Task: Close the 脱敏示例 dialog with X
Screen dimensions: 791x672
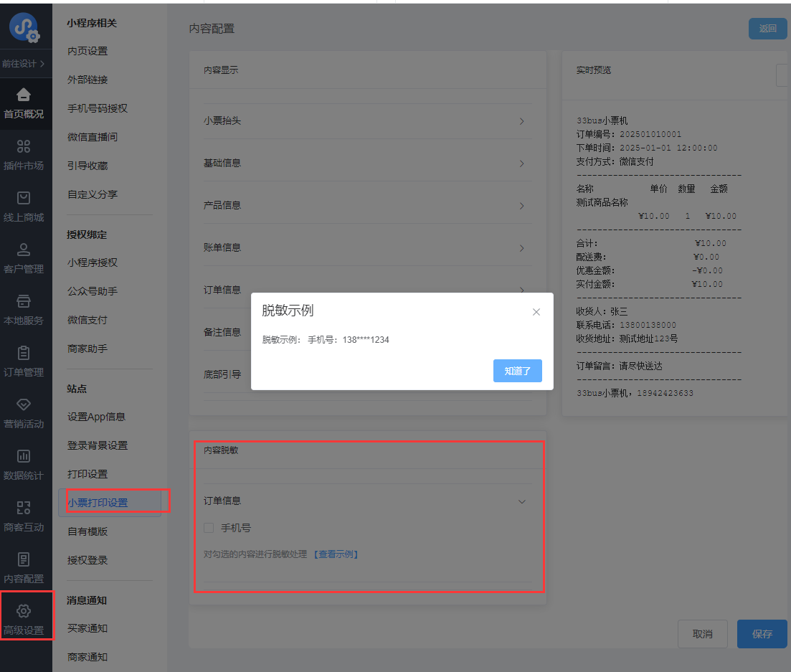Action: [x=536, y=312]
